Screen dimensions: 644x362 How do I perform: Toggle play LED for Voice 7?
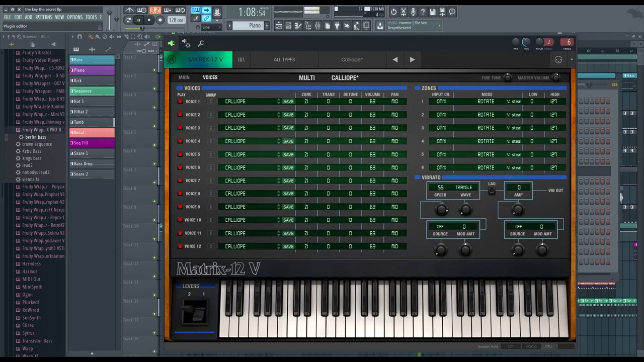point(180,180)
